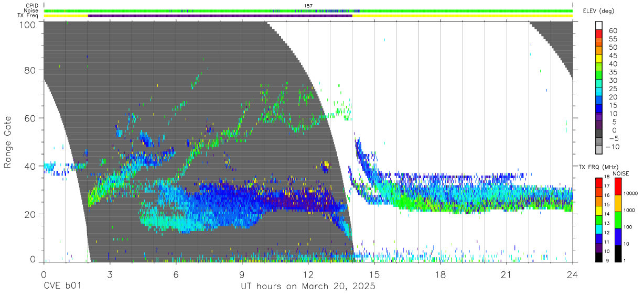Click the purple segment of TX Freq strip
Viewport: 644px width, 297px height.
[x=220, y=16]
